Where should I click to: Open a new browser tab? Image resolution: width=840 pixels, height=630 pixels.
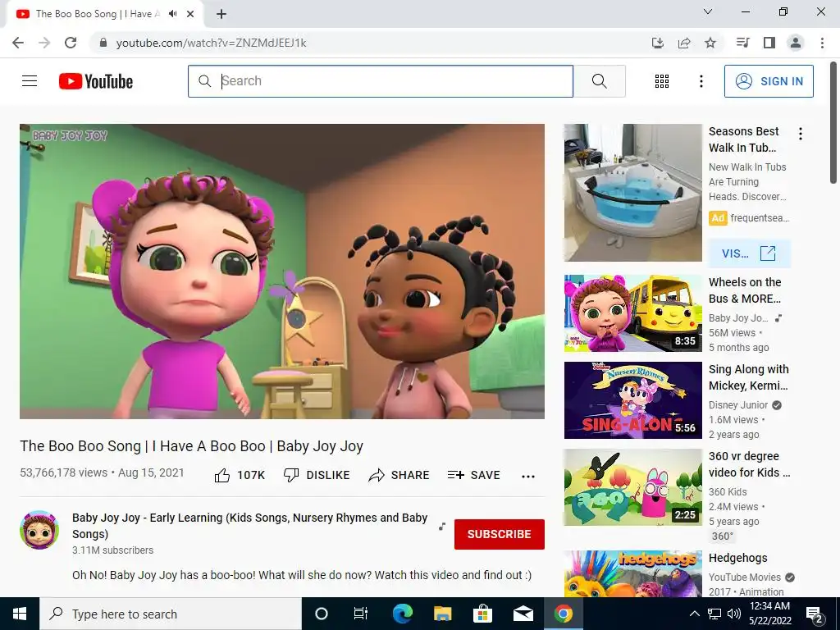tap(221, 15)
